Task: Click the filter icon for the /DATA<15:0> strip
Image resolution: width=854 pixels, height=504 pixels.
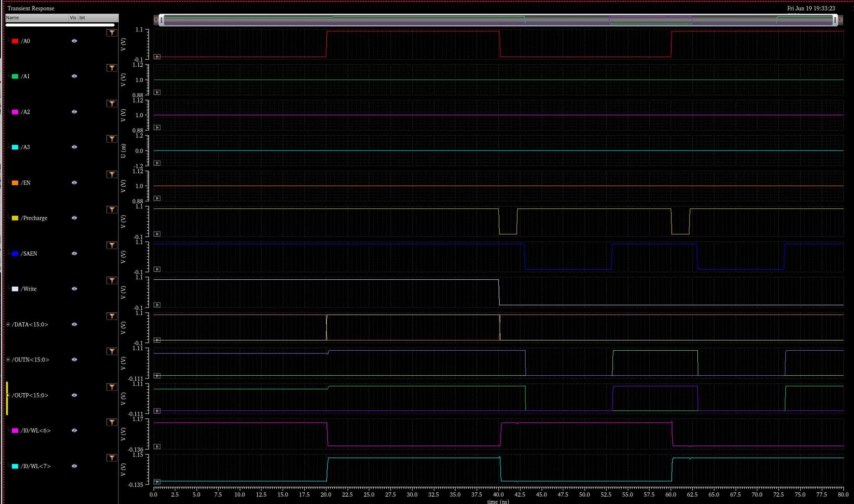Action: point(112,316)
